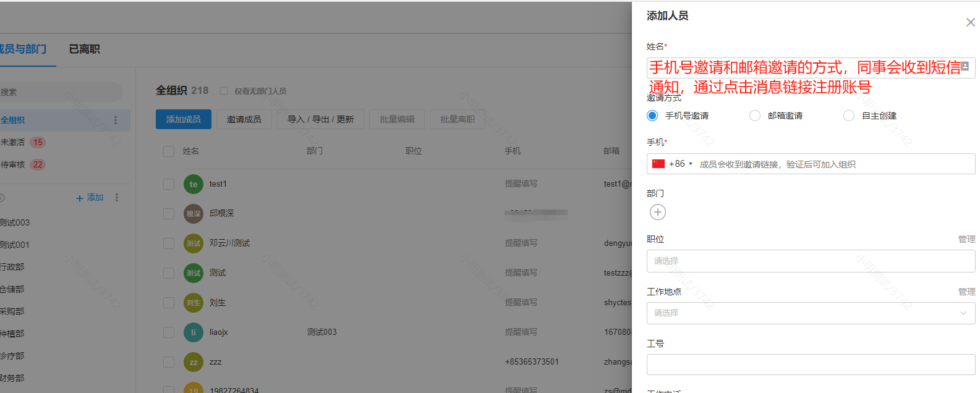Click the contact card icon in name field
980x393 pixels.
[x=965, y=66]
